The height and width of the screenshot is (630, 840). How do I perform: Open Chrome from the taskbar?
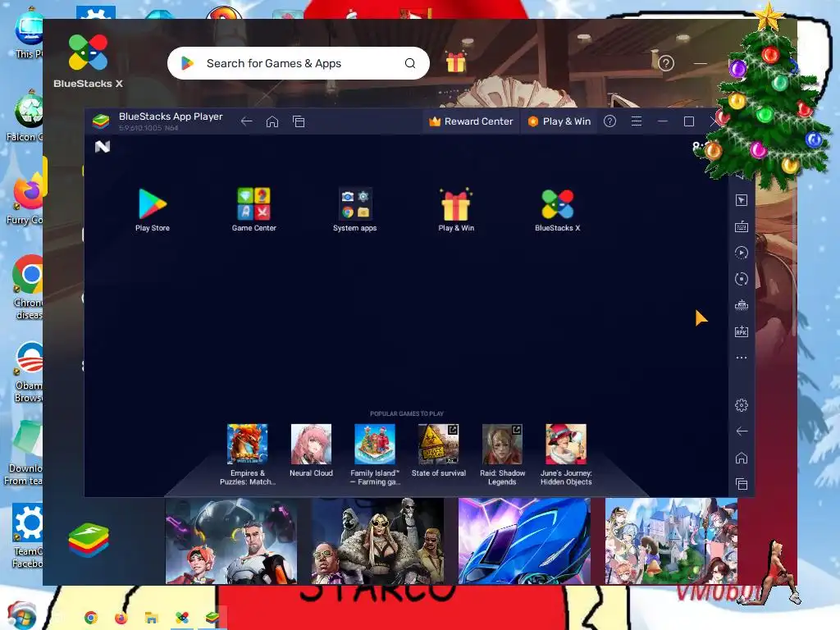point(90,618)
